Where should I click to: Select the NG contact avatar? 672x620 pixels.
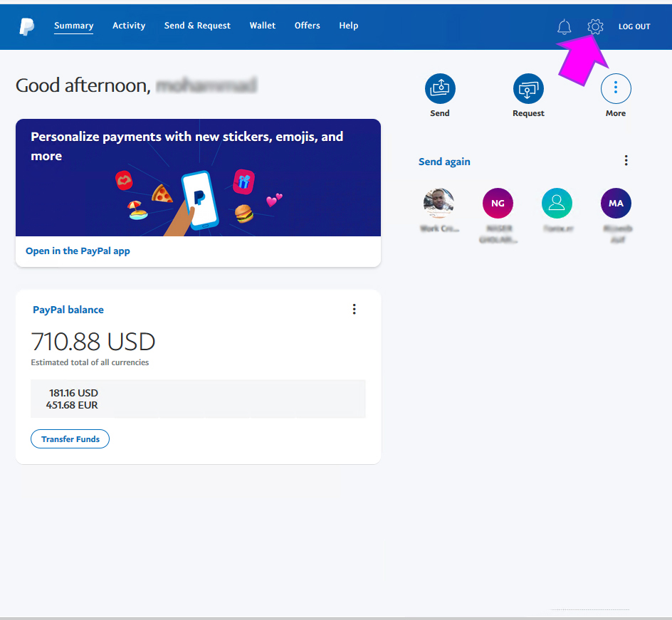coord(498,203)
